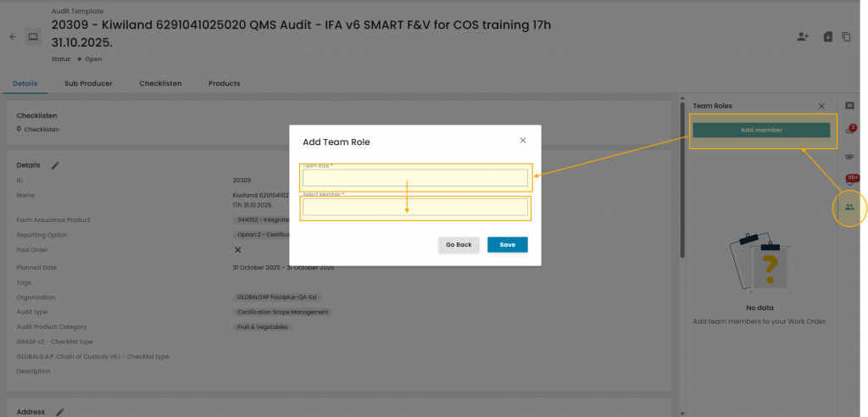868x417 pixels.
Task: Click the back arrow icon
Action: 13,37
